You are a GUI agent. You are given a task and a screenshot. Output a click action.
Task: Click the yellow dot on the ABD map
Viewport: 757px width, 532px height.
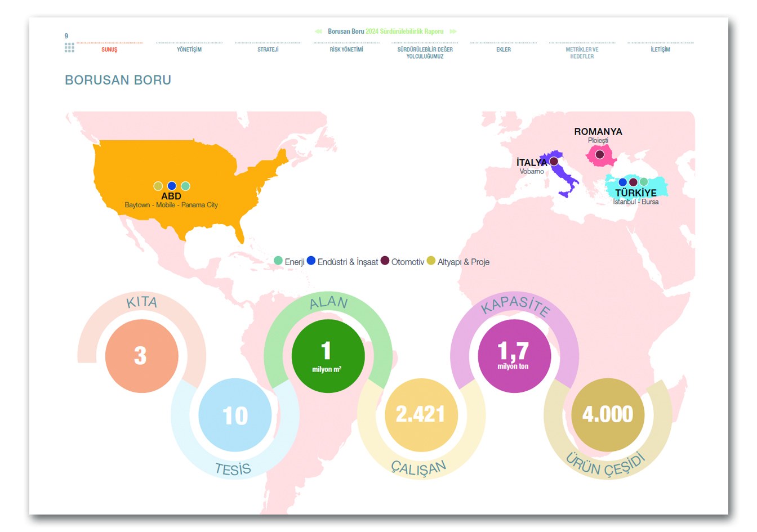pyautogui.click(x=158, y=186)
